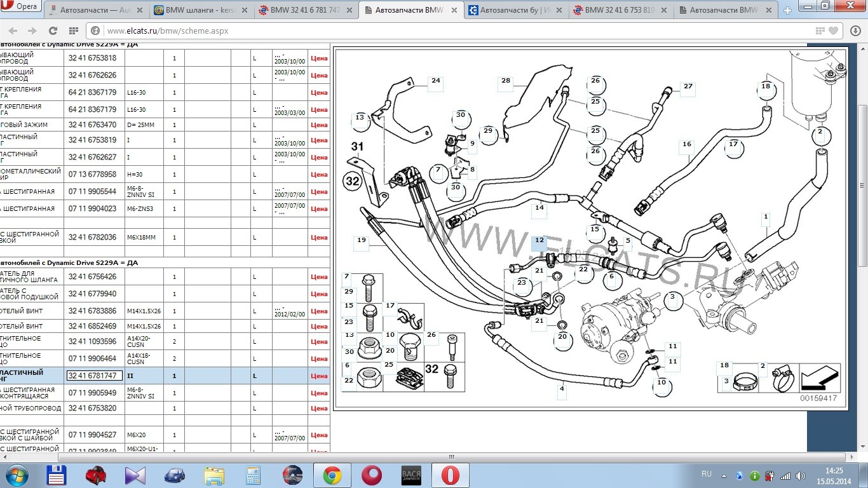Viewport: 868px width, 488px height.
Task: Click the horizontal scrollbar at page bottom
Action: 452,456
